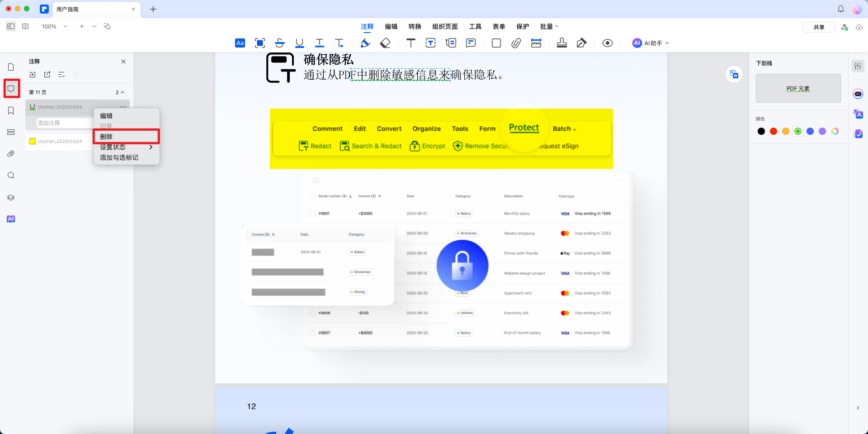This screenshot has height=434, width=868.
Task: Click the PDF 元素 underline preview
Action: tap(798, 88)
